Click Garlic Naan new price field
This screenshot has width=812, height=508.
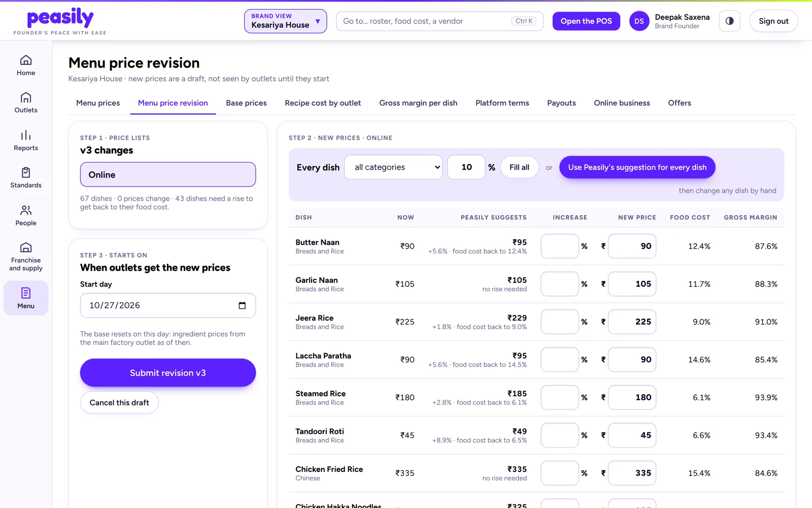[x=632, y=284]
